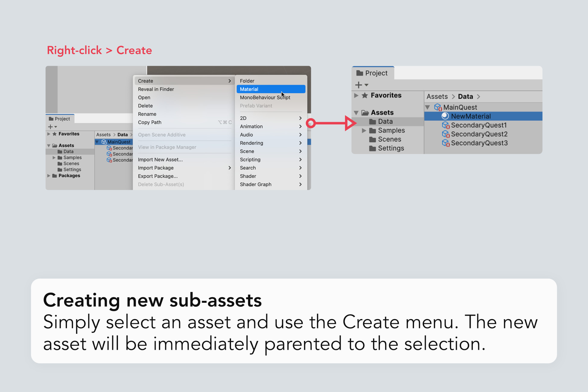The width and height of the screenshot is (588, 392).
Task: Click the Settings folder icon in right panel
Action: point(373,148)
